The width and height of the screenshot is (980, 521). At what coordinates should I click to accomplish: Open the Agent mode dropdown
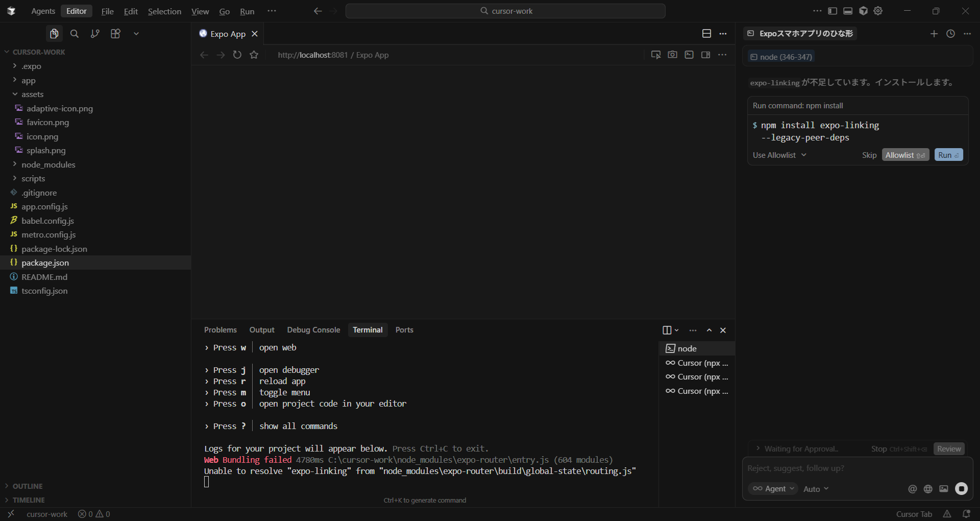coord(774,489)
